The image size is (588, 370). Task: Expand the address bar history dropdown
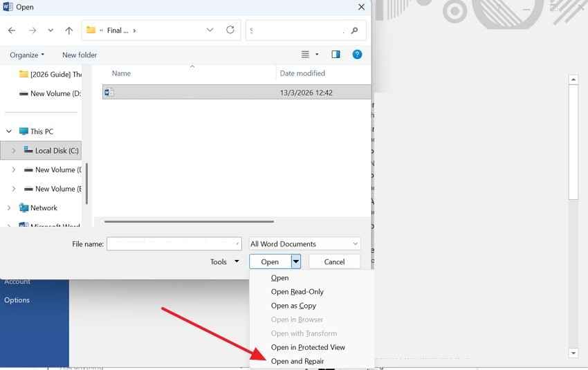click(210, 30)
